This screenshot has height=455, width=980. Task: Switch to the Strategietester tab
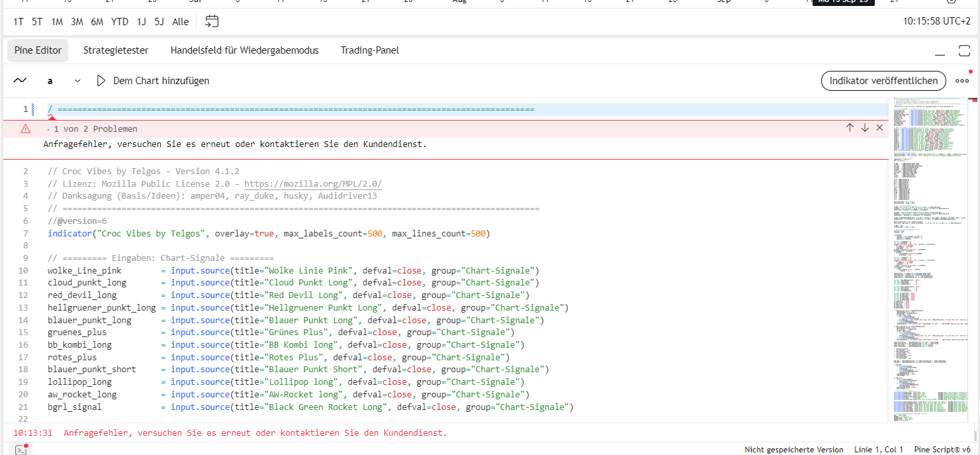[x=116, y=50]
